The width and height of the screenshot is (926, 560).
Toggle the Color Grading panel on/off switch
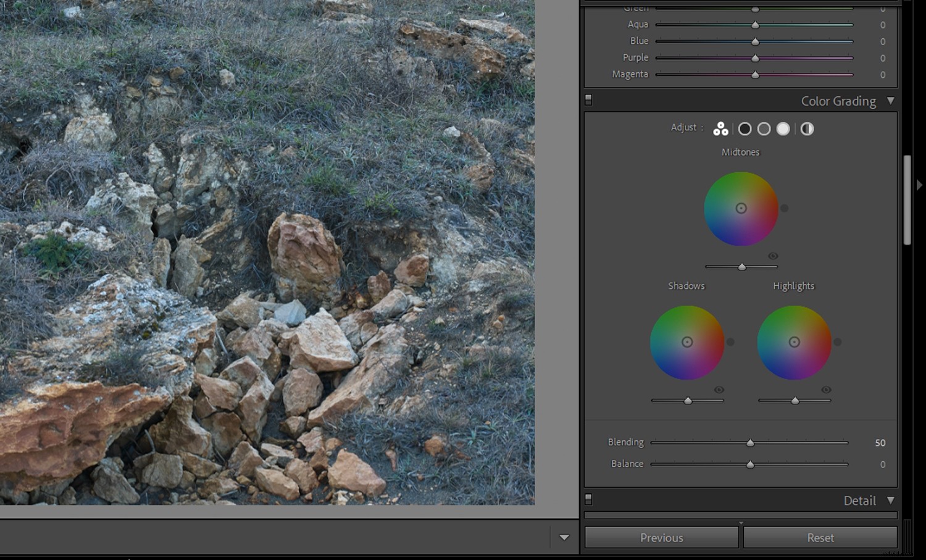point(588,99)
